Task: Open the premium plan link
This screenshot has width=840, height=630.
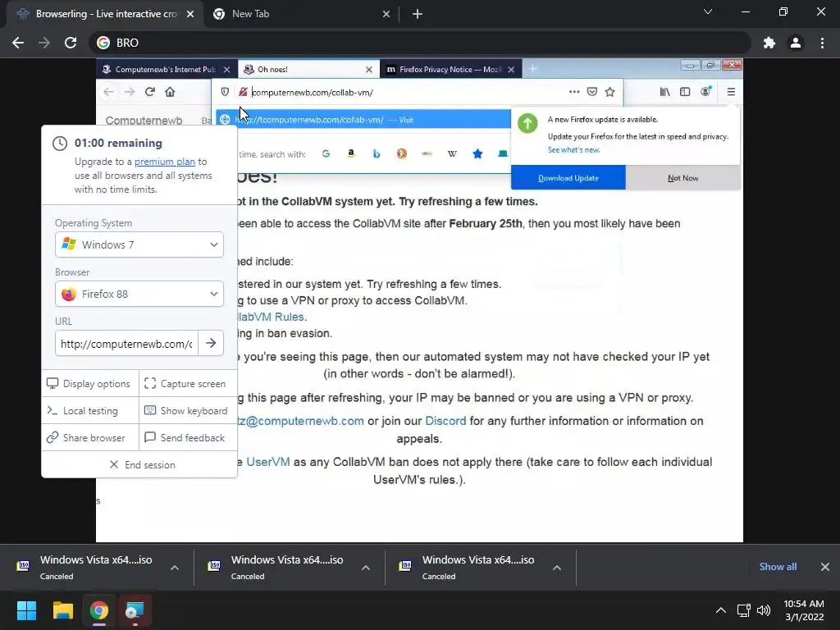Action: tap(164, 162)
